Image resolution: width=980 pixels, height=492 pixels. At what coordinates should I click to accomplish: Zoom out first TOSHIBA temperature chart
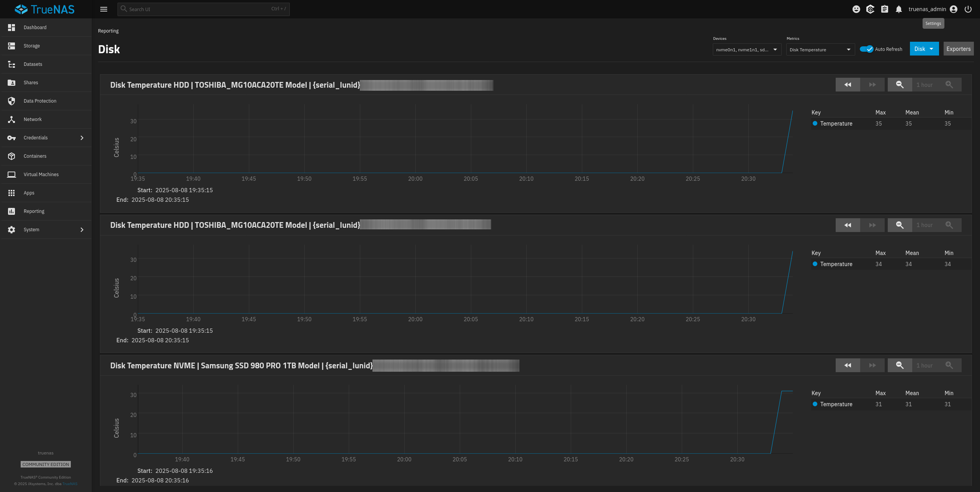[900, 85]
